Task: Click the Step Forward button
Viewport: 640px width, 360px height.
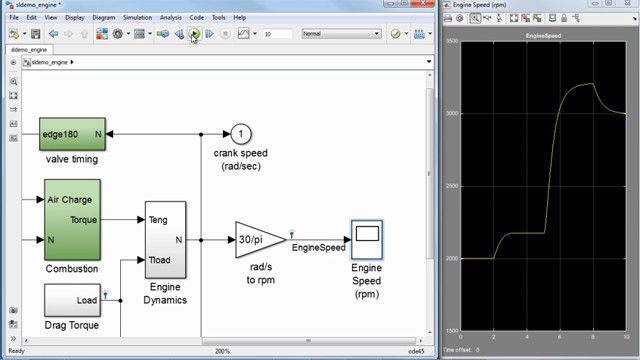Action: [210, 34]
